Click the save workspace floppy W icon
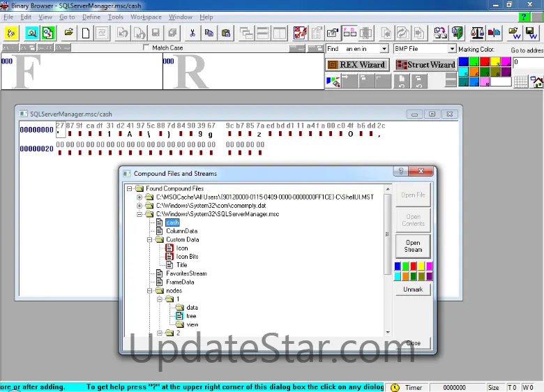The image size is (544, 392). (x=531, y=33)
